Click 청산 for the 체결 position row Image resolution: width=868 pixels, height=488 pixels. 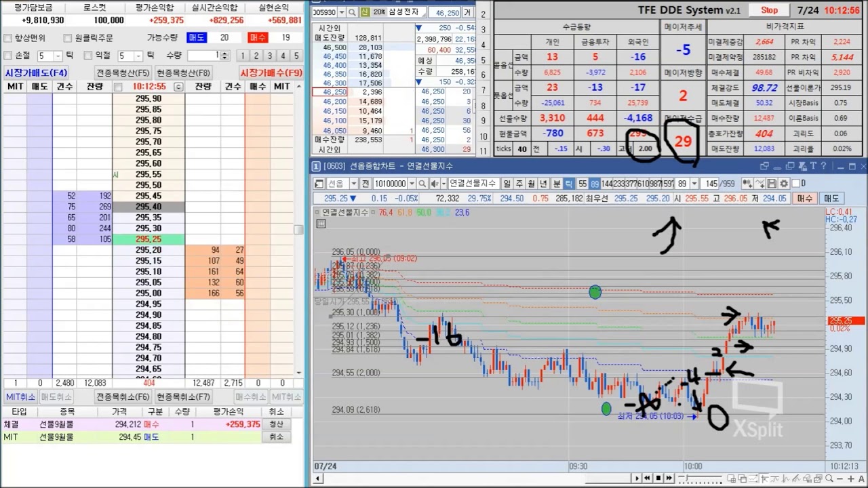pyautogui.click(x=277, y=424)
